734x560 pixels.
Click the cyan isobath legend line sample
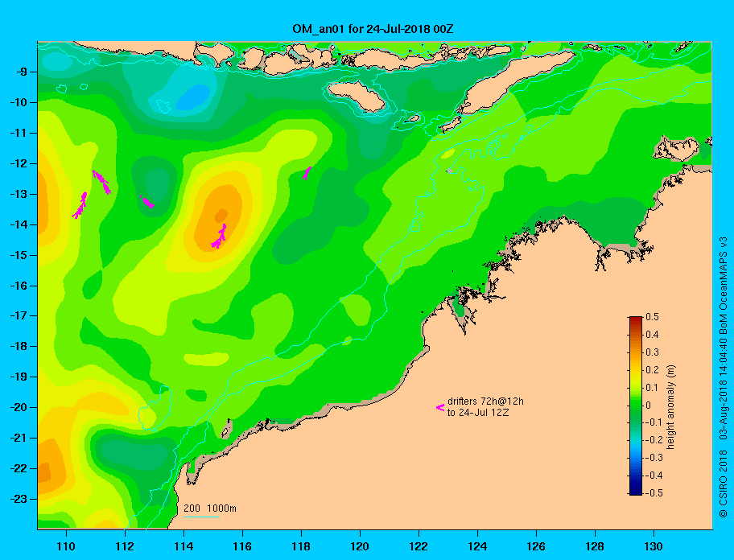201,517
